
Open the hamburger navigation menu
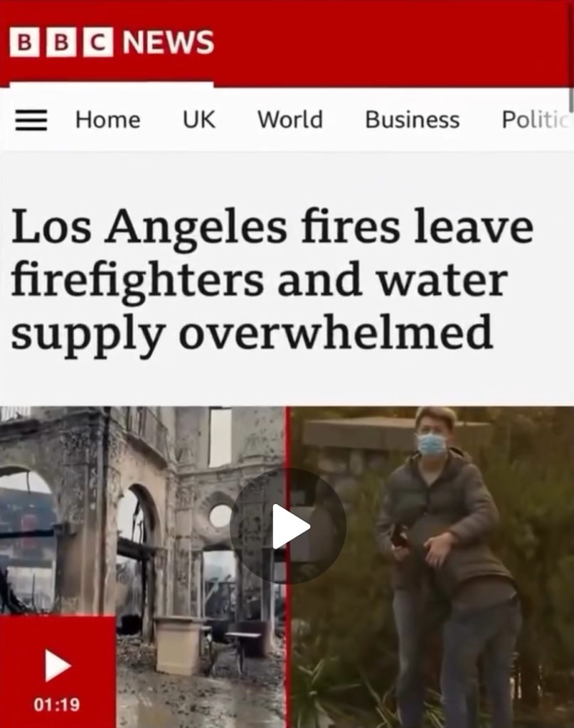[x=31, y=120]
